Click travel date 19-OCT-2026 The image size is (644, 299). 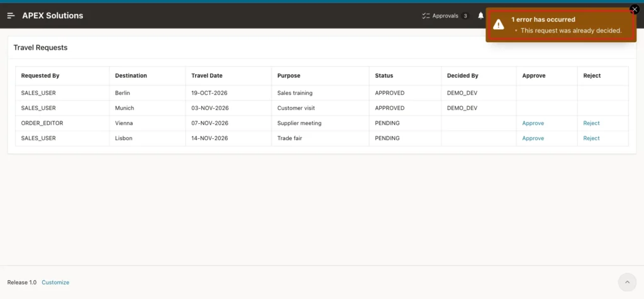[x=209, y=93]
